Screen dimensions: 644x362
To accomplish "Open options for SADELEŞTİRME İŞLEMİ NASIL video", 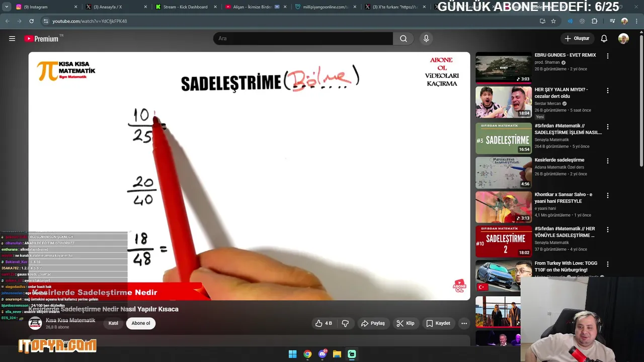I will 607,127.
